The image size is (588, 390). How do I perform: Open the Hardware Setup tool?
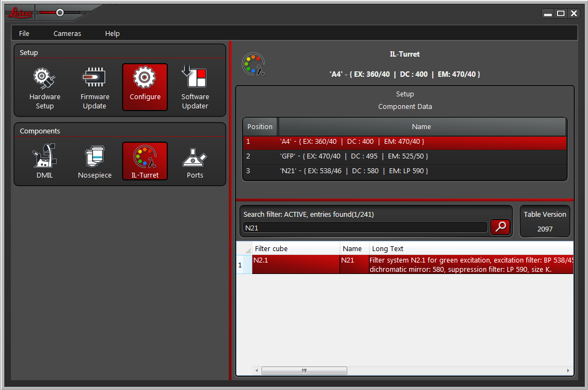click(x=45, y=88)
